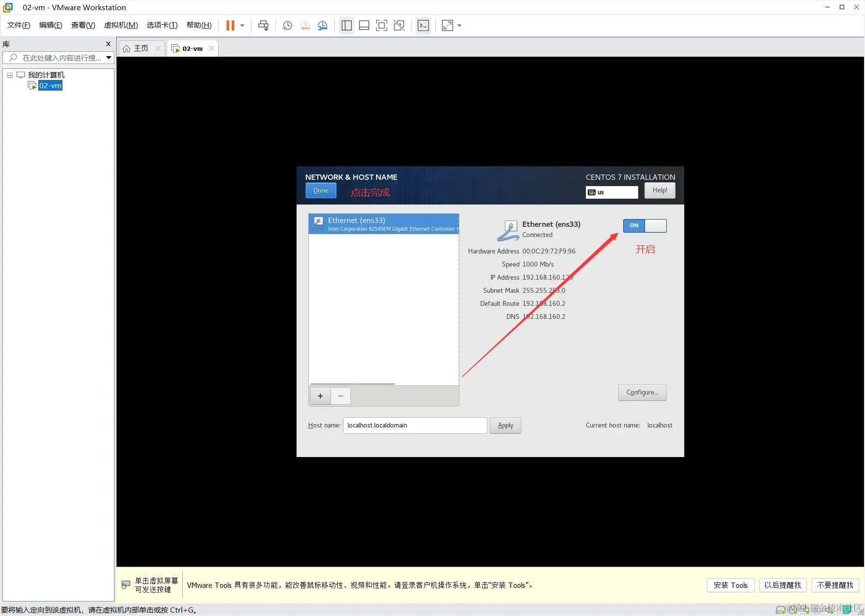Image resolution: width=865 pixels, height=616 pixels.
Task: Click the keyboard icon in the hint bar
Action: point(126,585)
